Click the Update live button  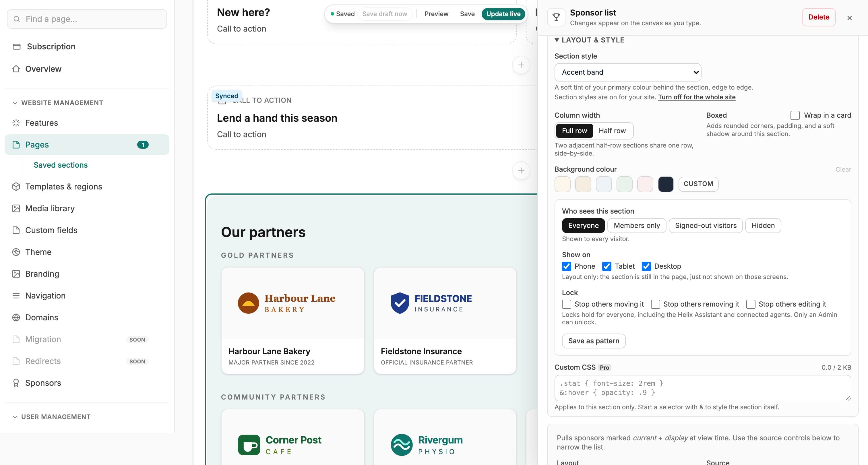(x=503, y=14)
